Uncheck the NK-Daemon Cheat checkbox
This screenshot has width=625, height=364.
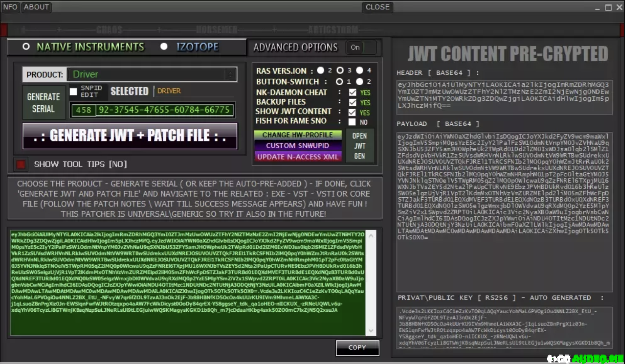tap(352, 92)
